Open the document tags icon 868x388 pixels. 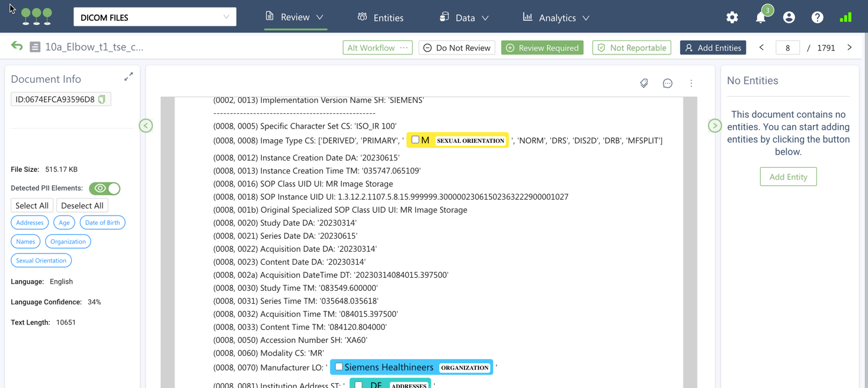coord(644,84)
